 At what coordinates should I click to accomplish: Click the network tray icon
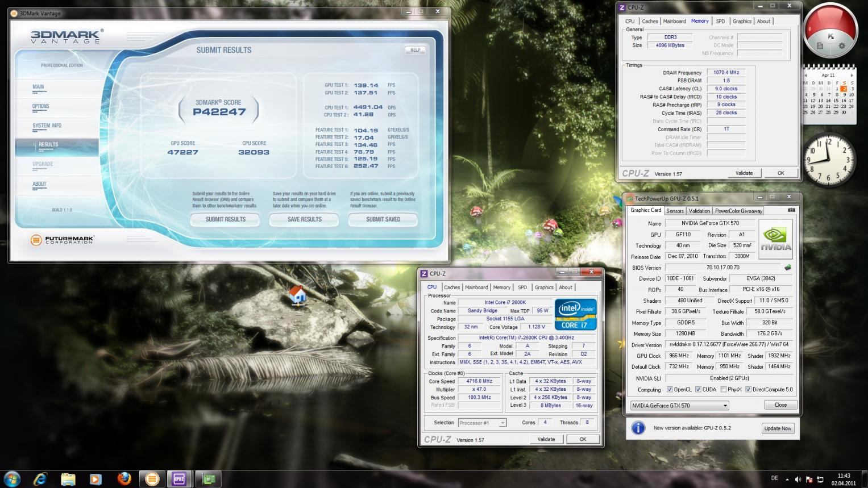[821, 479]
